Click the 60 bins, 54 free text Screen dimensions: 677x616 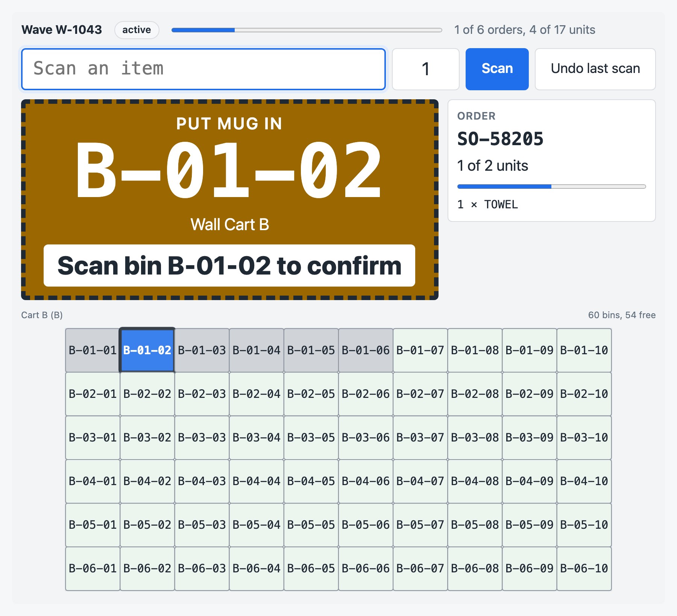click(622, 315)
